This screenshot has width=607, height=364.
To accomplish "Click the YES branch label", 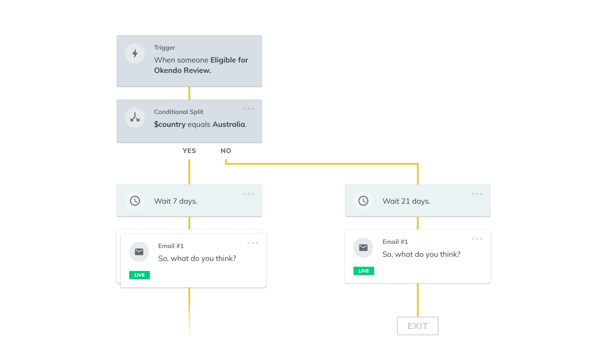I will tap(189, 151).
